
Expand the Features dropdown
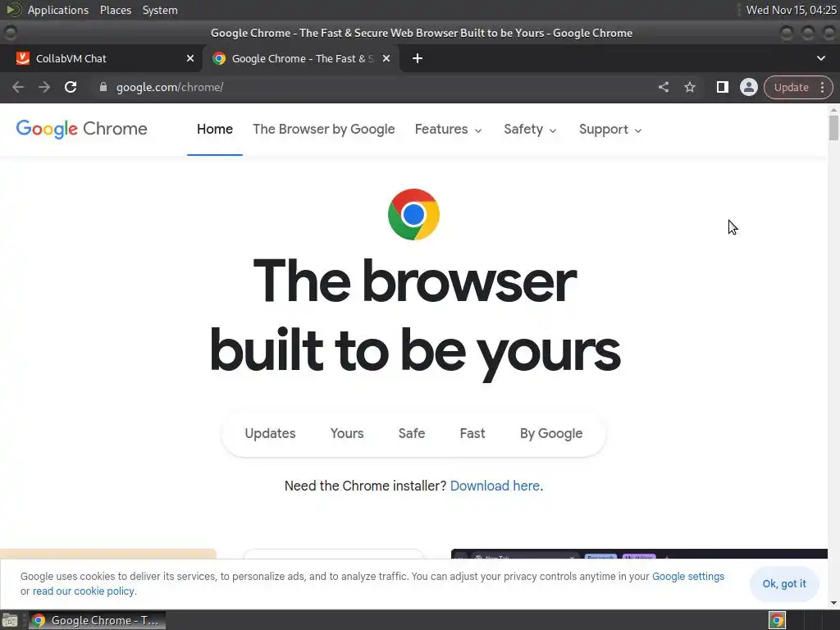point(449,129)
